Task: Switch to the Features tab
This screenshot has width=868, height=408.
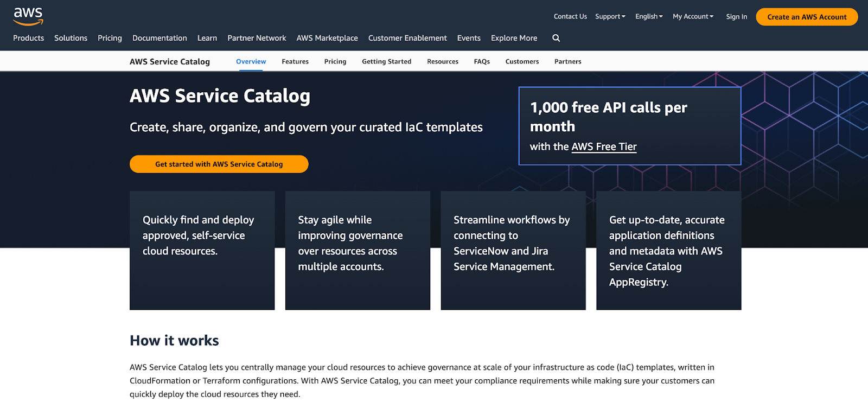Action: click(295, 62)
